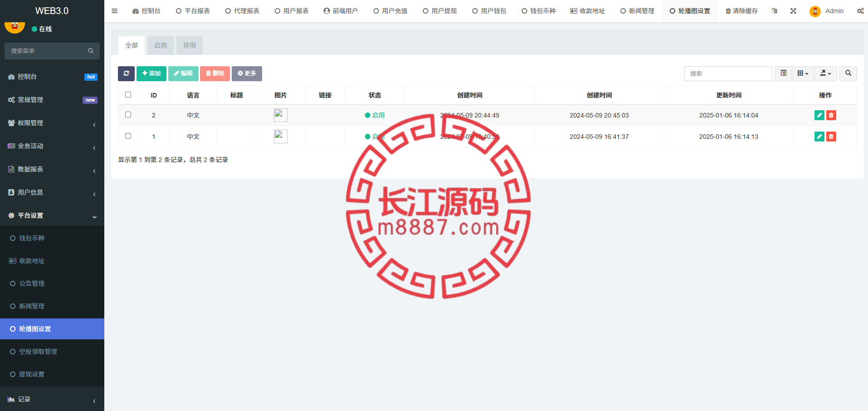
Task: Switch to the 停用 filter tab
Action: [x=190, y=45]
